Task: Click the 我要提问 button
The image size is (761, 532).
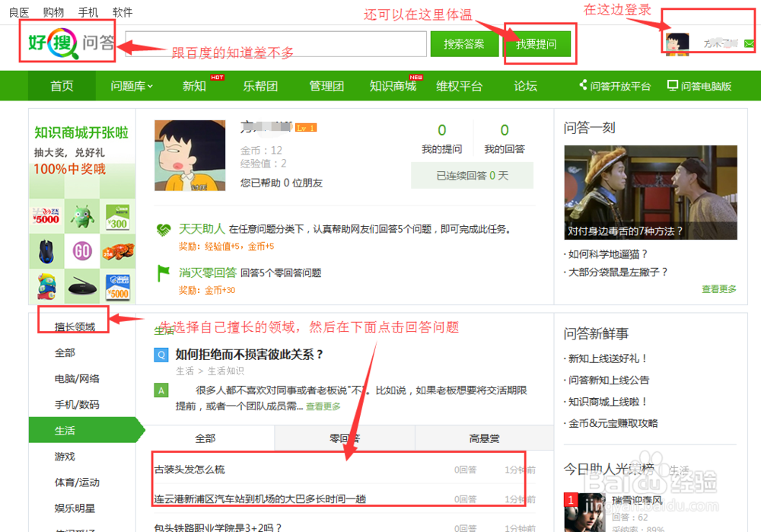Action: [537, 44]
